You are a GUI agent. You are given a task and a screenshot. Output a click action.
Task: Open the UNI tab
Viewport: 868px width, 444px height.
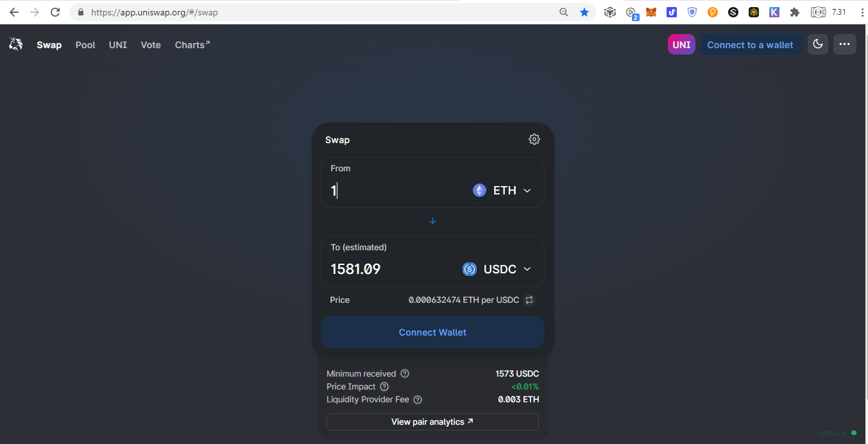tap(118, 45)
